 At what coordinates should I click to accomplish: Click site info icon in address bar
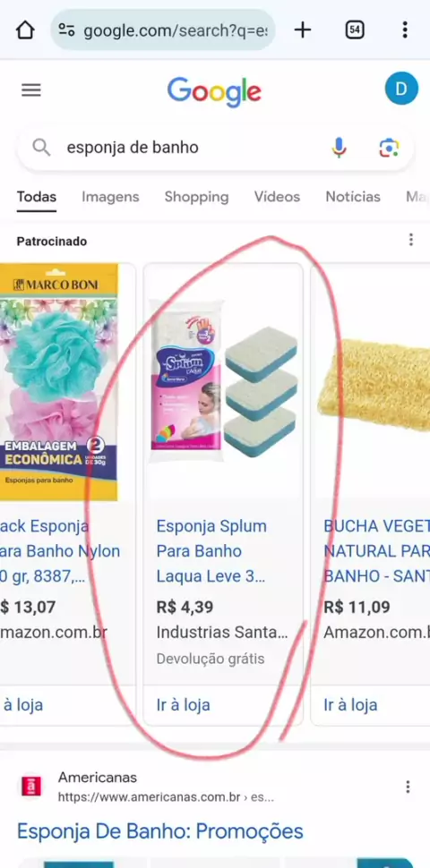coord(67,30)
